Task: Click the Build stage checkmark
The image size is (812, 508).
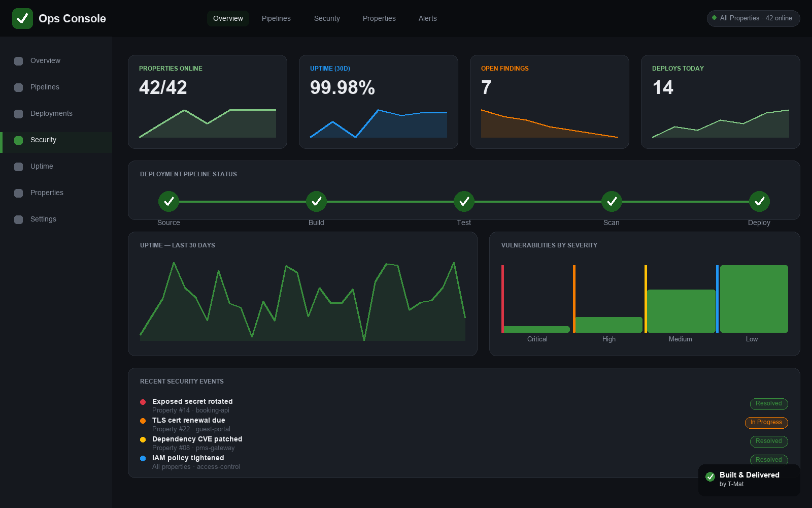Action: coord(316,202)
